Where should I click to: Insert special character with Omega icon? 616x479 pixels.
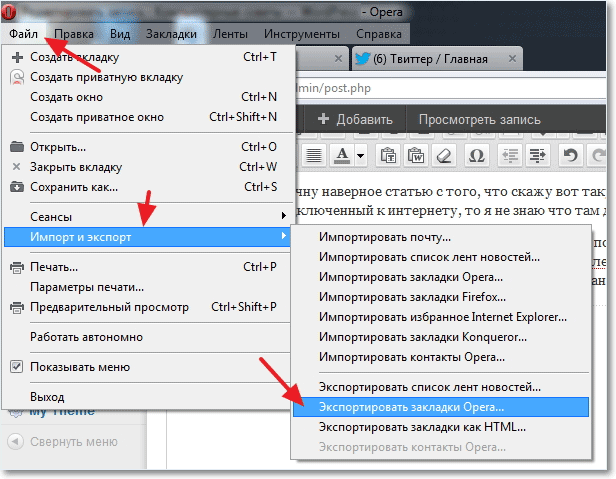[477, 156]
